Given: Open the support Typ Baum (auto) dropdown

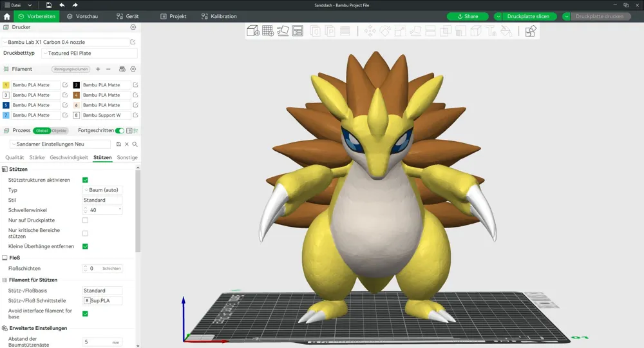Looking at the screenshot, I should click(102, 190).
